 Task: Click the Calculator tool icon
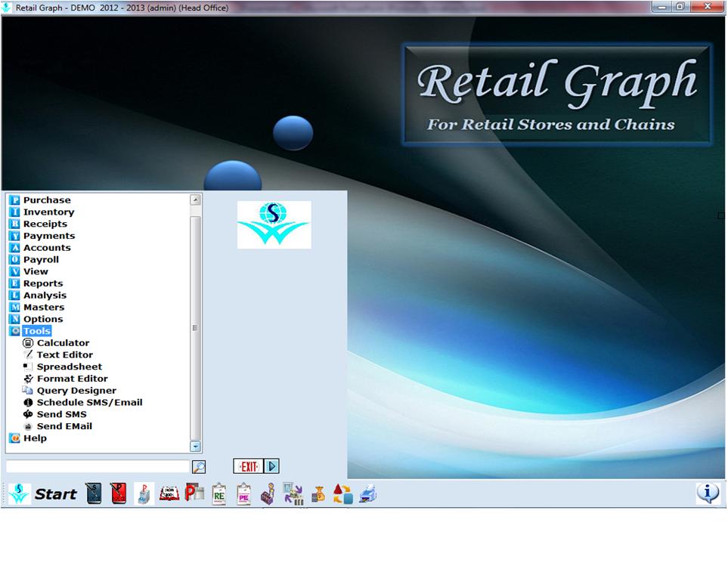[28, 343]
